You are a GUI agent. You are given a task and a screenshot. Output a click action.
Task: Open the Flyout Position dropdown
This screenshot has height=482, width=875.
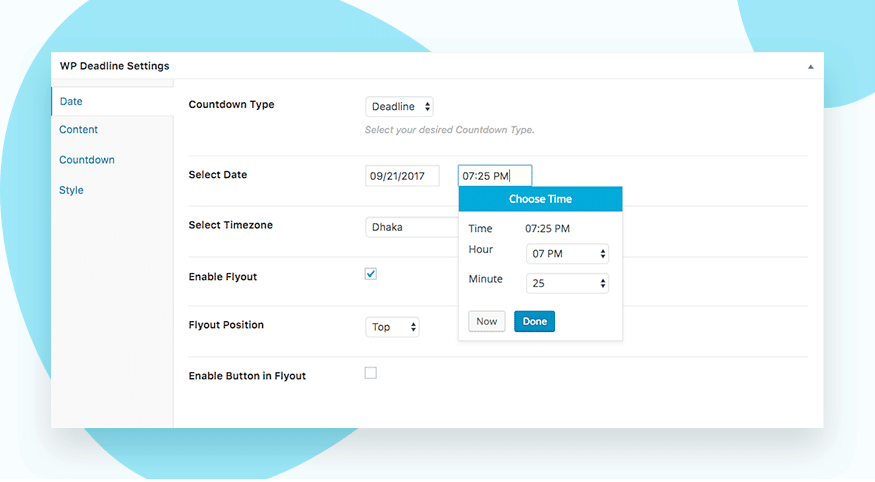pyautogui.click(x=392, y=327)
